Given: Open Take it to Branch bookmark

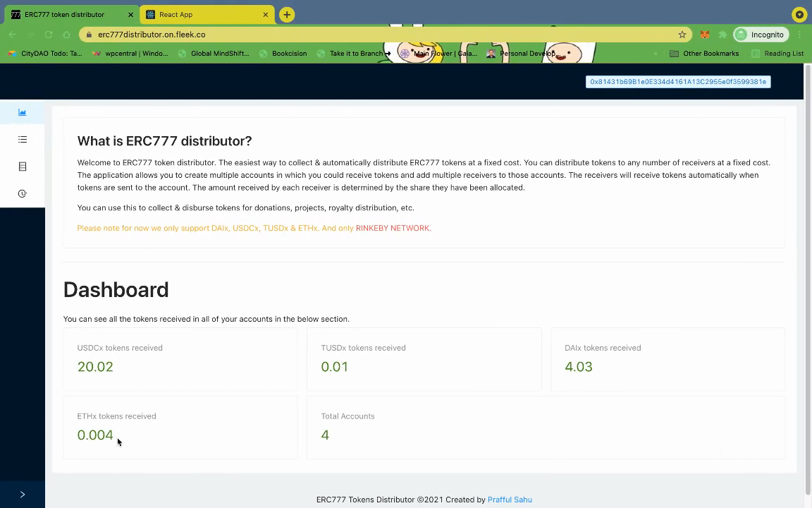Looking at the screenshot, I should tap(354, 54).
